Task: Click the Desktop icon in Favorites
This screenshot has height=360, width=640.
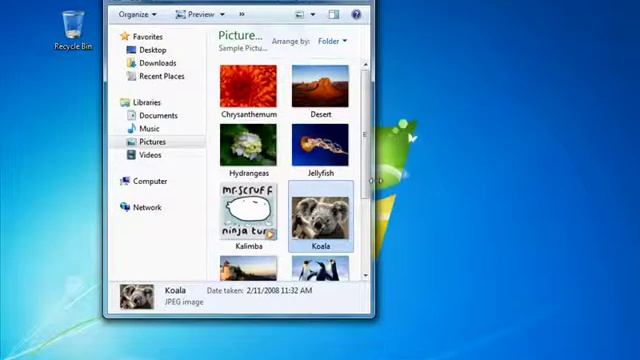Action: pyautogui.click(x=131, y=50)
